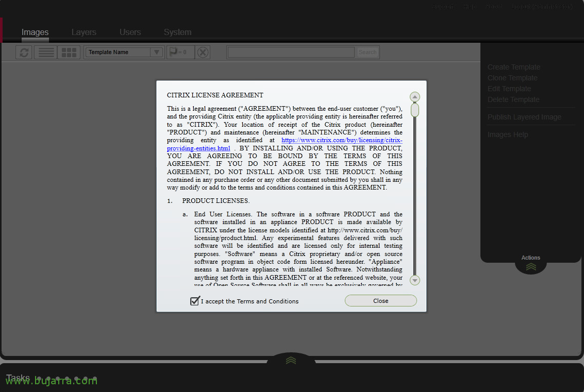Click Clone Template action

512,78
